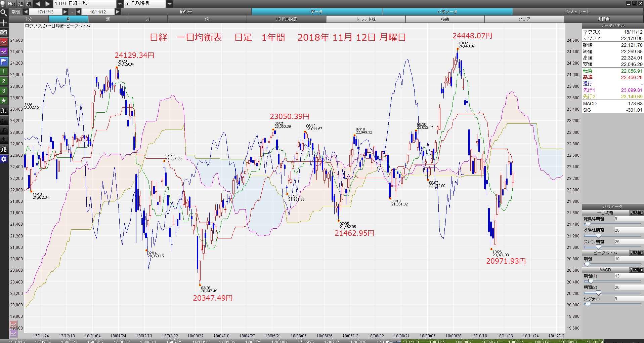Select the crosshair plus tool

click(x=4, y=23)
